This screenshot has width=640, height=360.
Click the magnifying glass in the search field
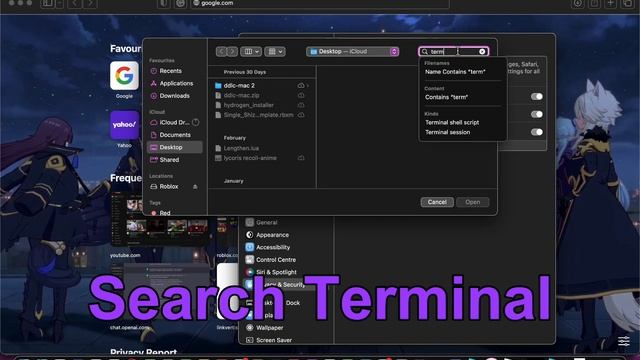pos(424,51)
